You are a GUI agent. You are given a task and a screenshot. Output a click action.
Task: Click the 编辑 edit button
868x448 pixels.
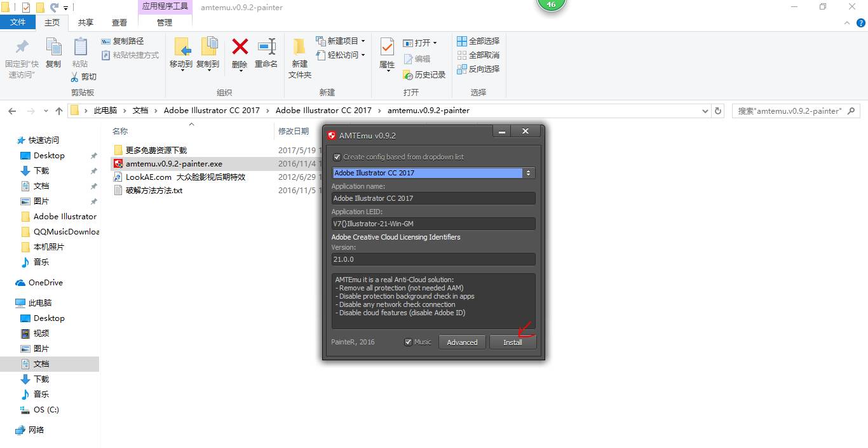click(x=417, y=59)
